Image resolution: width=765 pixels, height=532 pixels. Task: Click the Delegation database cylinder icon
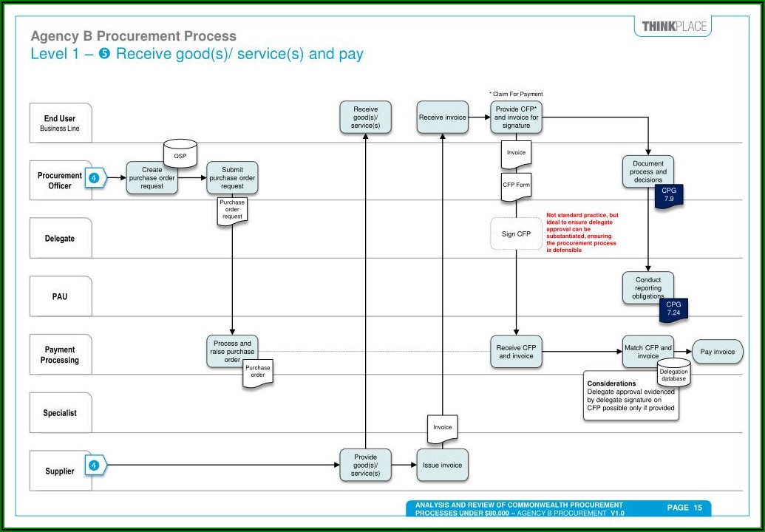(673, 374)
